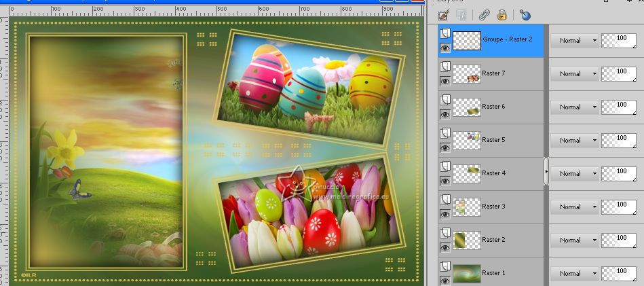644x286 pixels.
Task: Click the Raster 4 opacity slider
Action: pos(619,174)
